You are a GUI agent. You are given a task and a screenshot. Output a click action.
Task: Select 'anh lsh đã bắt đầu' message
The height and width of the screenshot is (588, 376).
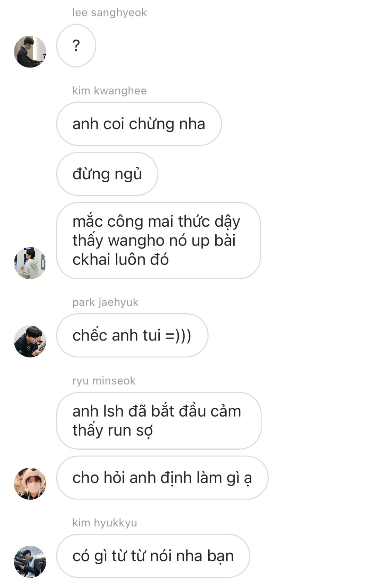[159, 421]
